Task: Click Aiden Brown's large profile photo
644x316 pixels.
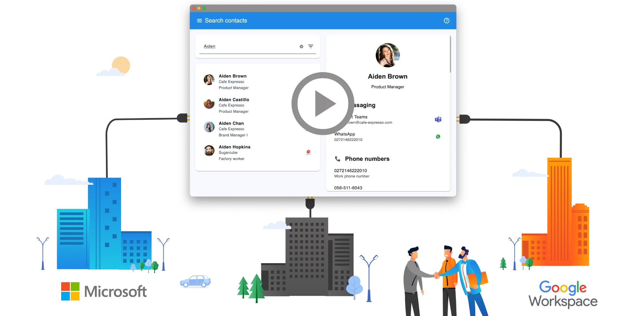Action: [388, 55]
